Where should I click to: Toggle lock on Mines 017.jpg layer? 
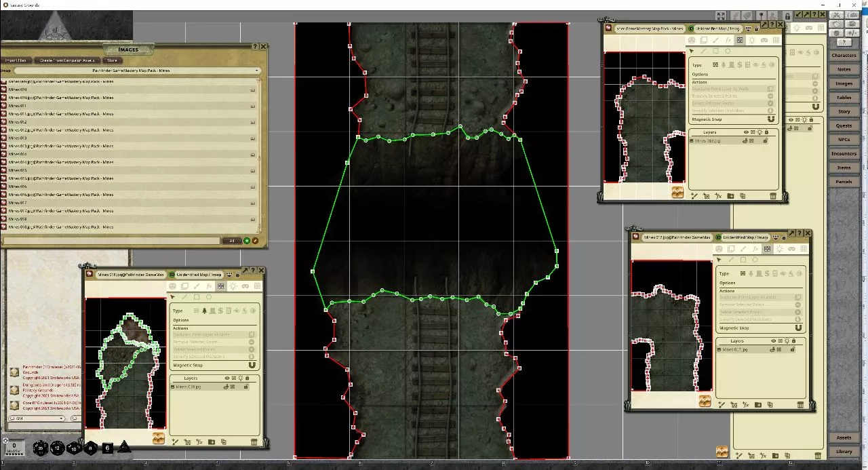point(793,349)
